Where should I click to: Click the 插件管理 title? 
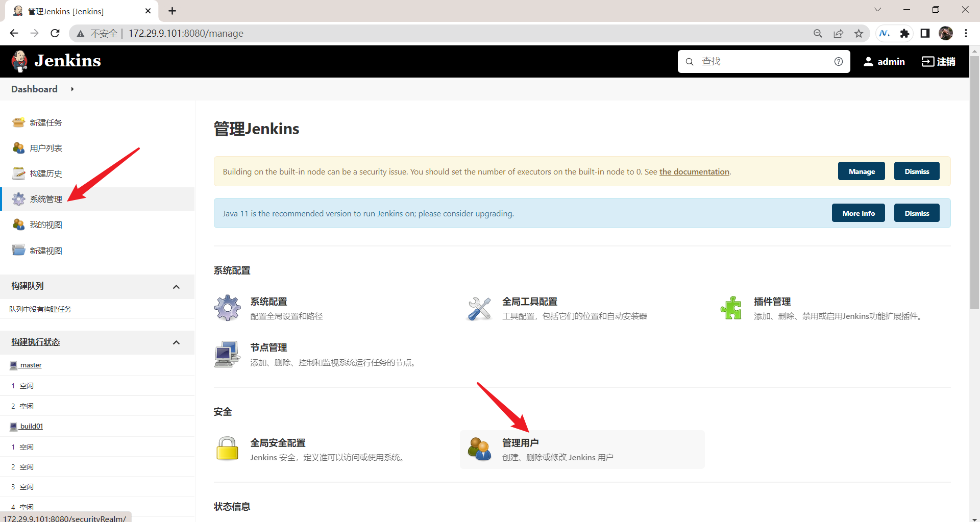pos(772,302)
